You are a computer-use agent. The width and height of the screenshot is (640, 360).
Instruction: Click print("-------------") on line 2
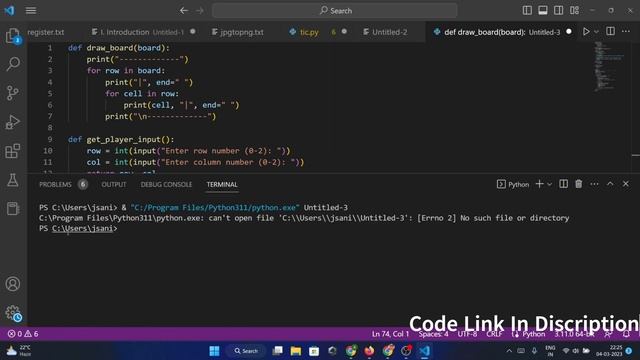[x=138, y=59]
